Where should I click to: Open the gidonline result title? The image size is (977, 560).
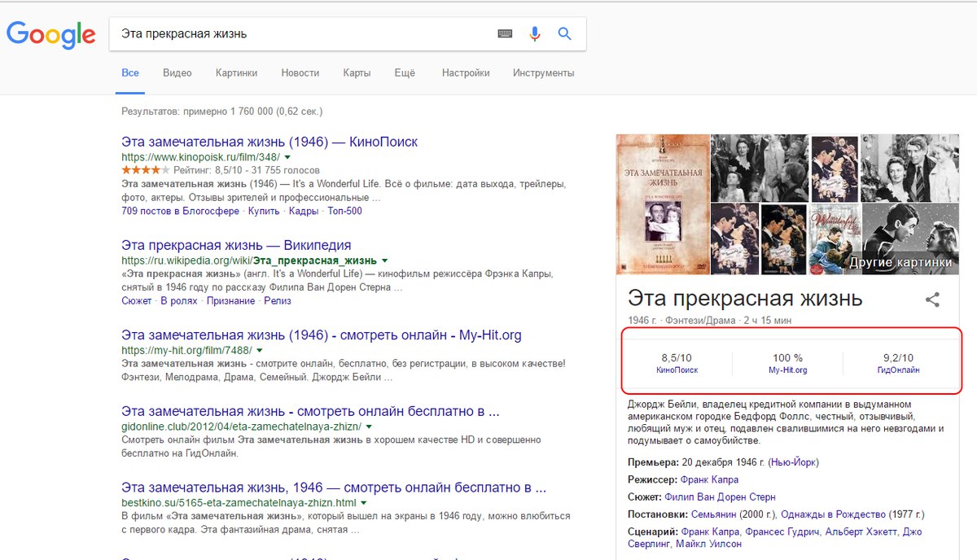(x=310, y=411)
